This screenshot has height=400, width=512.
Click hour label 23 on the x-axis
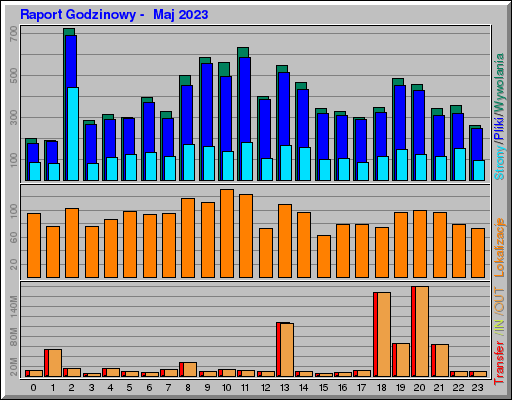(477, 388)
